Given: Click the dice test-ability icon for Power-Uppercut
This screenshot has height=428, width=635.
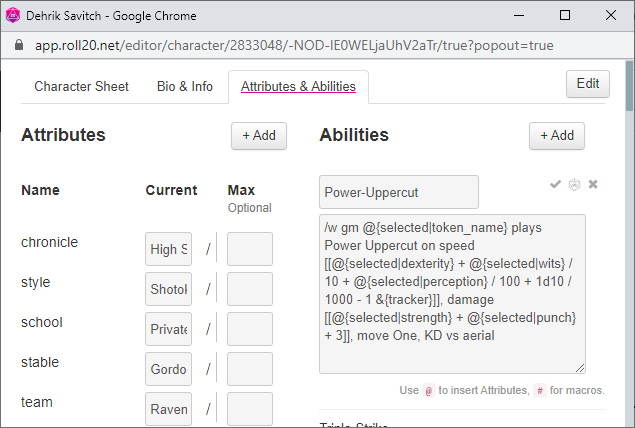Looking at the screenshot, I should click(574, 184).
